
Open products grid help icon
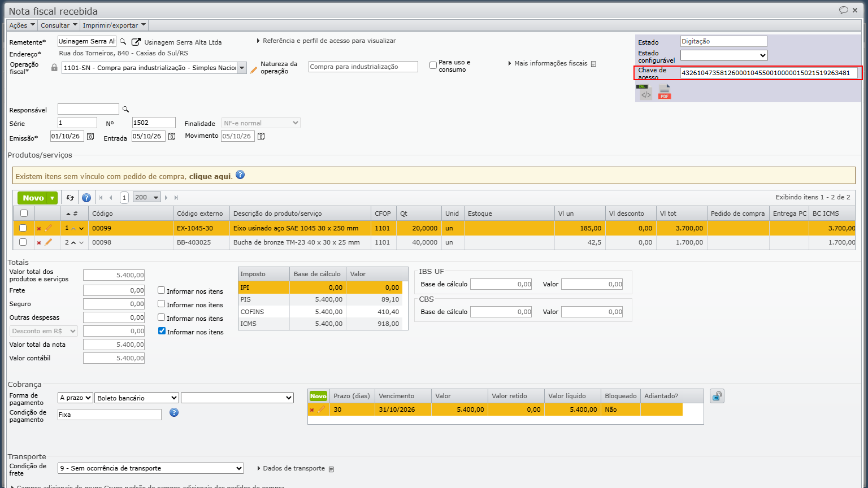(x=86, y=198)
